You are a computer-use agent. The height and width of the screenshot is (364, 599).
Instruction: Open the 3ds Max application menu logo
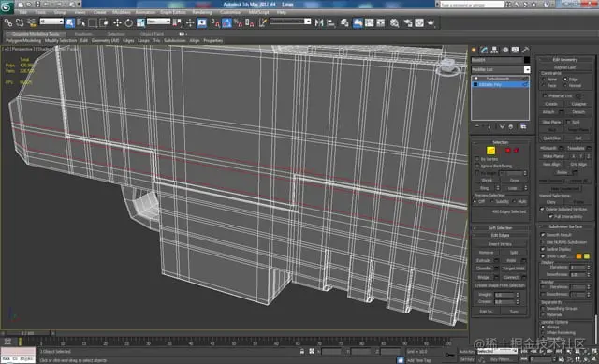tap(7, 7)
